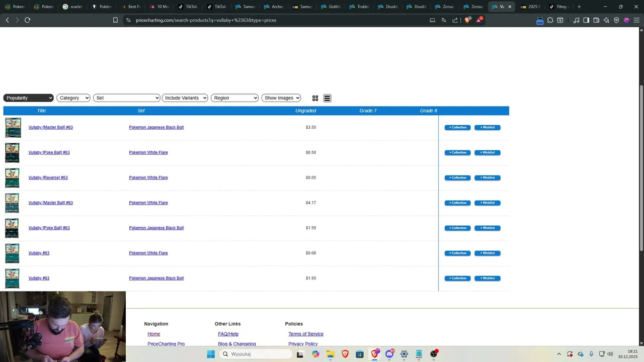Screen dimensions: 644x362
Task: Open OBS Studio from the taskbar
Action: click(434, 354)
